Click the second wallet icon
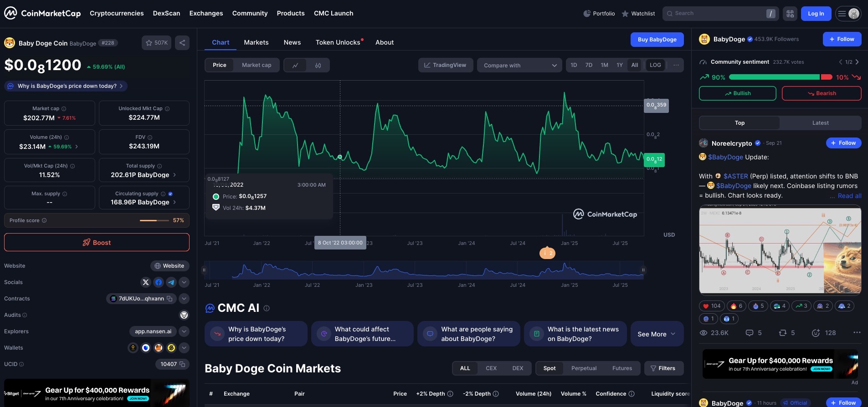 click(146, 348)
